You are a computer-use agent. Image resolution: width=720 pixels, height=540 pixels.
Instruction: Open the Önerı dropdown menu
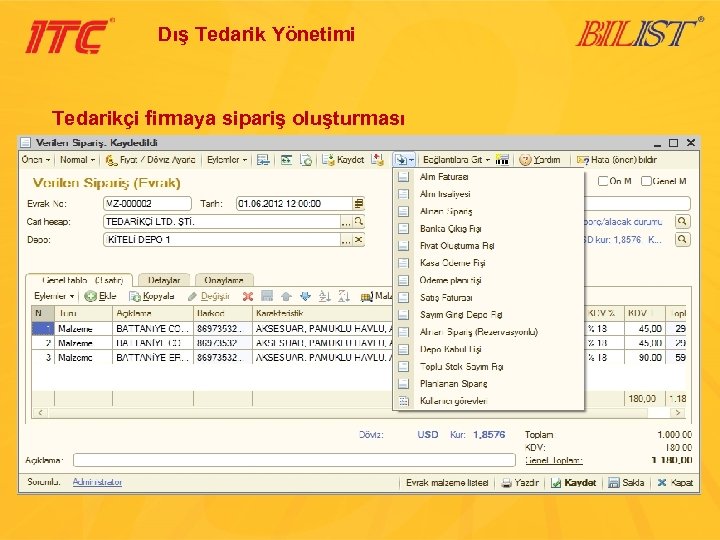pyautogui.click(x=36, y=160)
